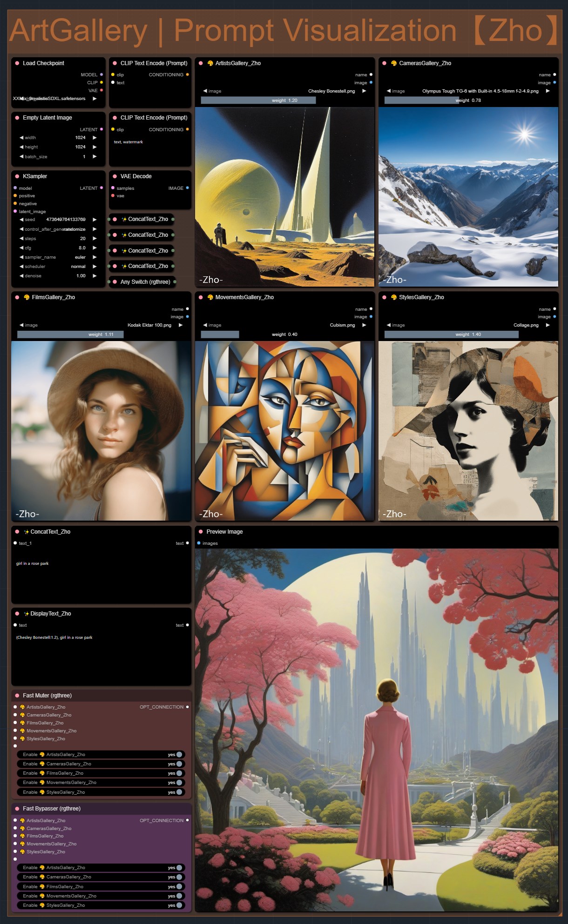Collapse the Empty Latent Image node dot
The height and width of the screenshot is (924, 568).
tap(17, 118)
